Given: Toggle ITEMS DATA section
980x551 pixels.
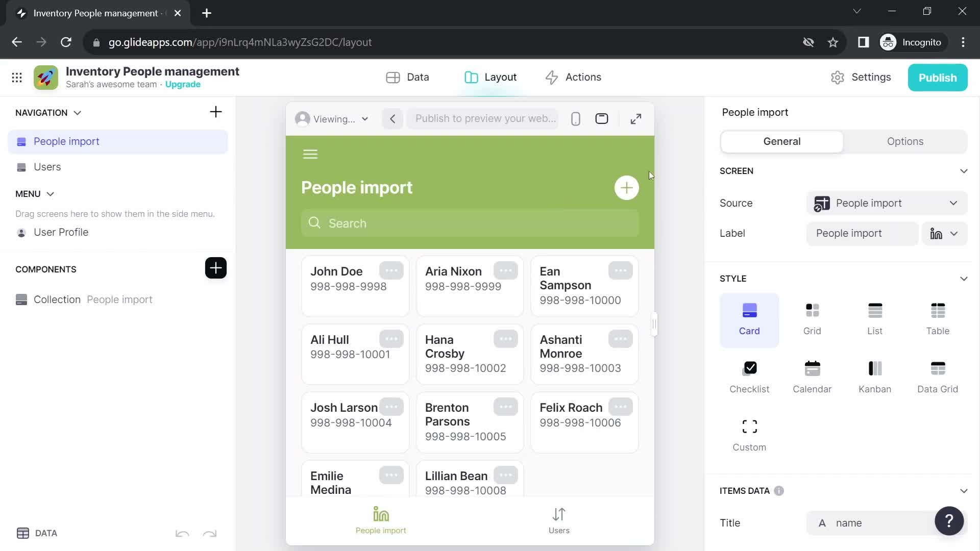Looking at the screenshot, I should point(964,490).
